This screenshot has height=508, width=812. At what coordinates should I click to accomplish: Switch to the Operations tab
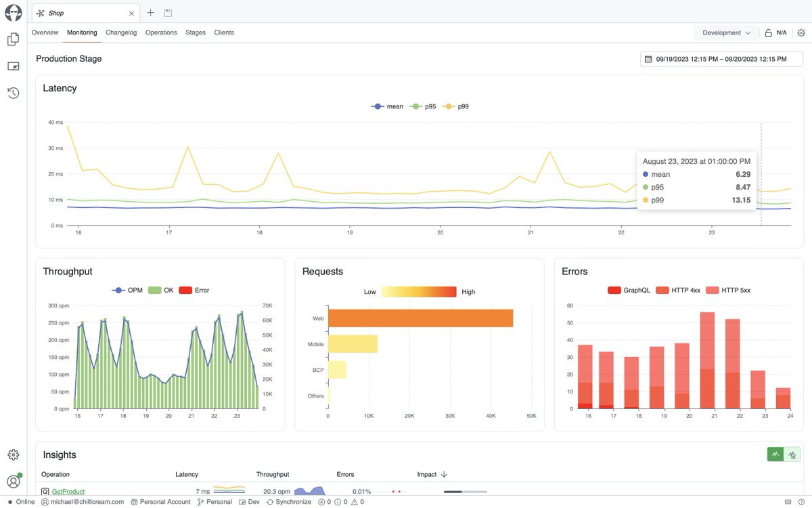click(160, 32)
